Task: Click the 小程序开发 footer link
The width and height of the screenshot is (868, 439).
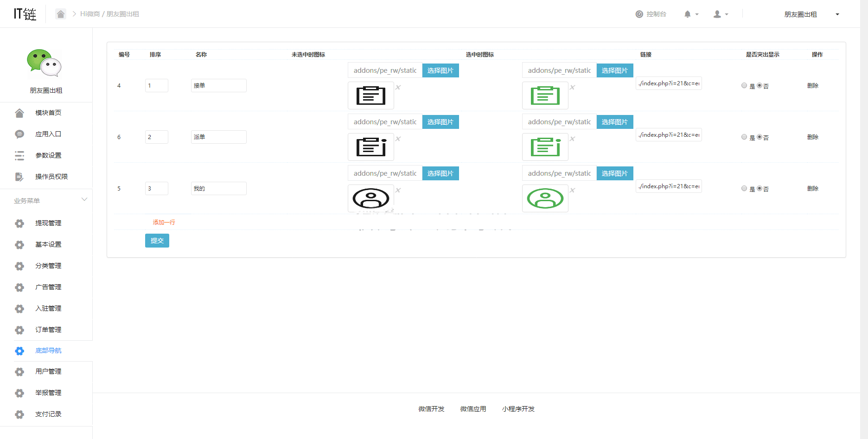Action: pos(518,409)
